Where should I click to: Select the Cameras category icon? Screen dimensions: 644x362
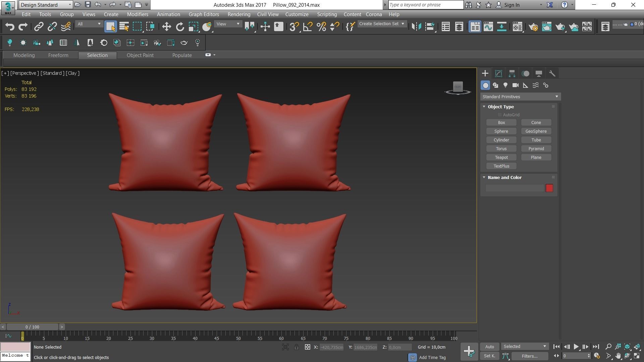coord(516,85)
